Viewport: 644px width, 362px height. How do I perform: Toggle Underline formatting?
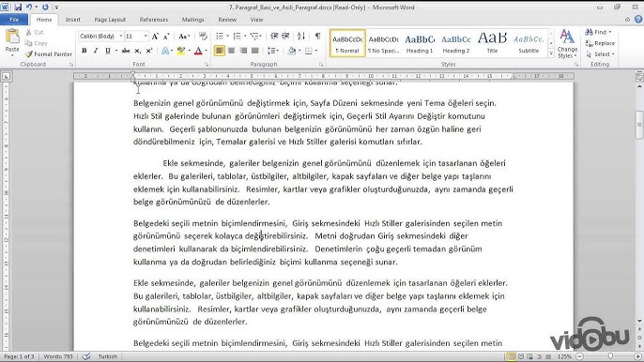[108, 51]
